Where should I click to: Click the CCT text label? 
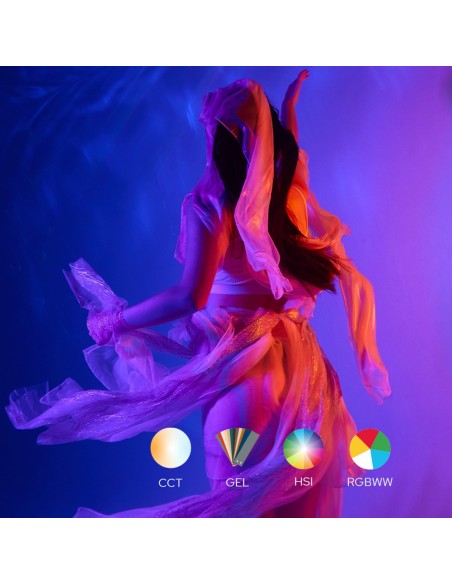170,483
